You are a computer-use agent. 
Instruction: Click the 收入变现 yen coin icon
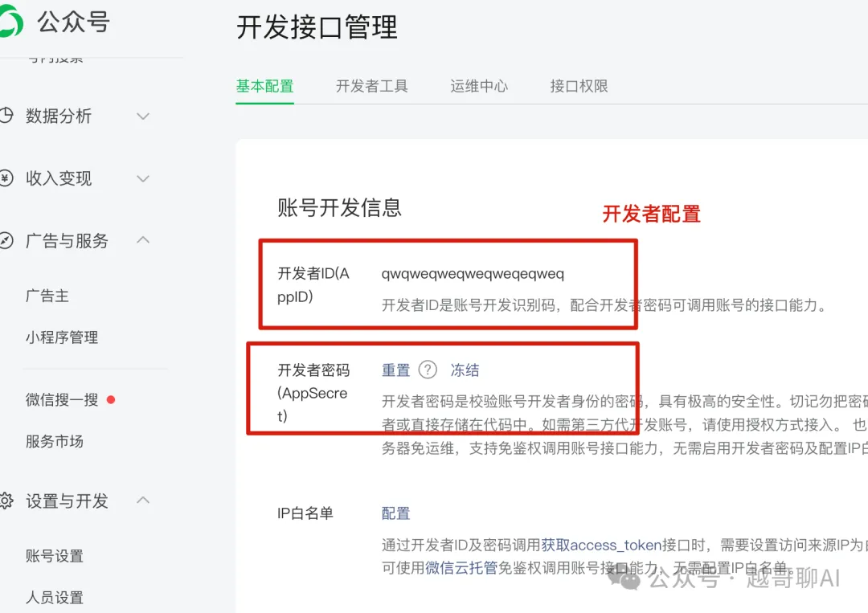6,178
